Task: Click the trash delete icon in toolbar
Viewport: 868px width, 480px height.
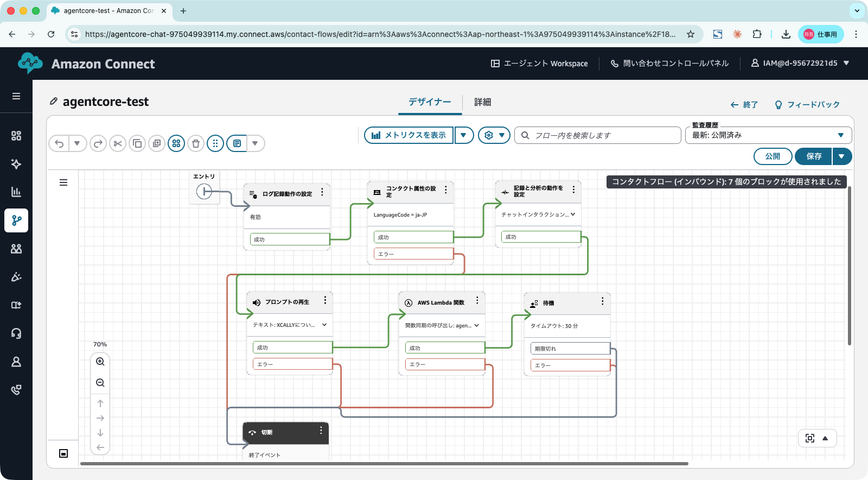Action: (196, 143)
